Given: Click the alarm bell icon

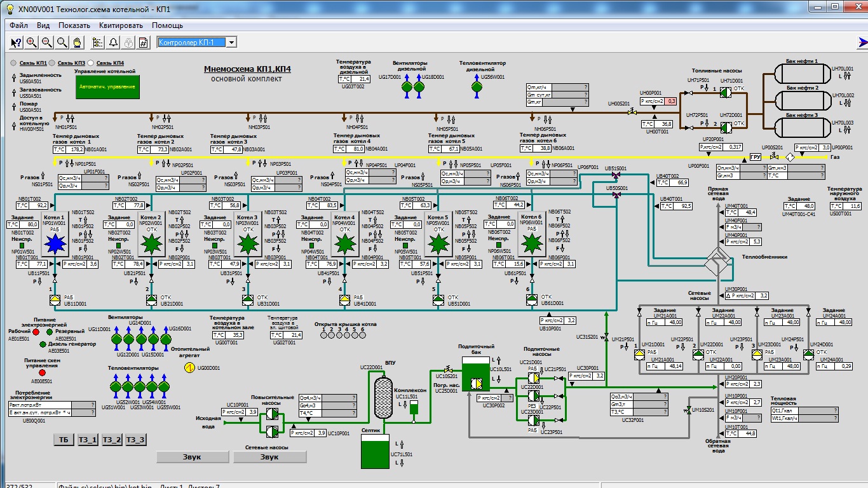Looking at the screenshot, I should (x=113, y=43).
